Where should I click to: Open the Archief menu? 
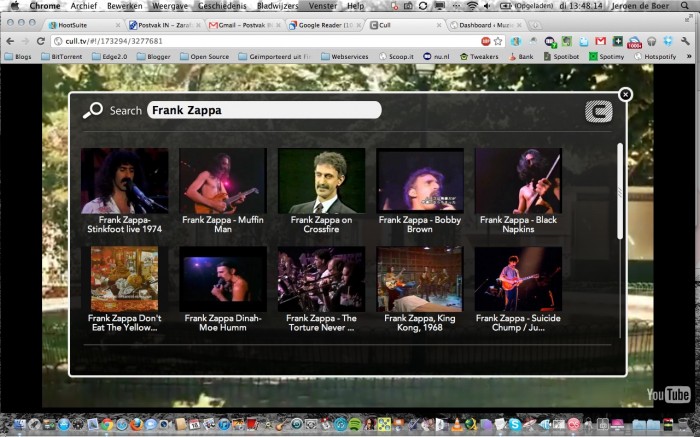[x=83, y=6]
